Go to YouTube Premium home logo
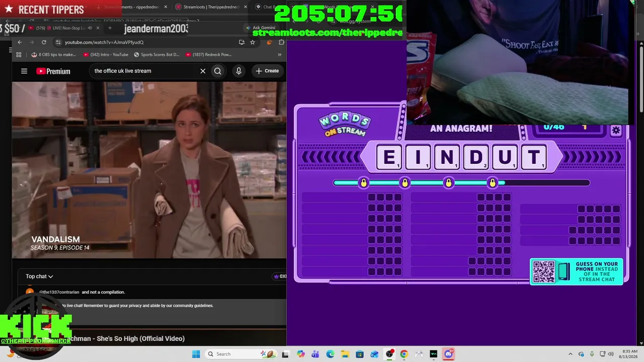This screenshot has height=362, width=644. [53, 71]
